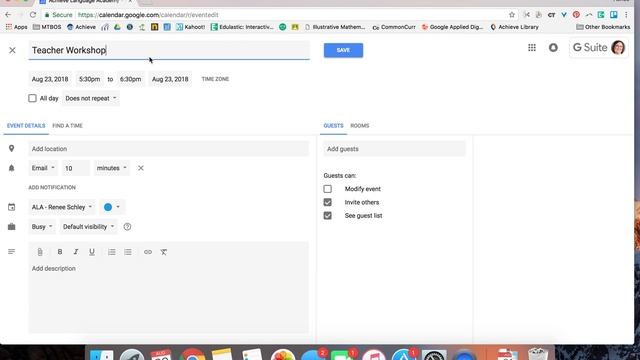
Task: Click the visibility help question icon
Action: pyautogui.click(x=127, y=227)
